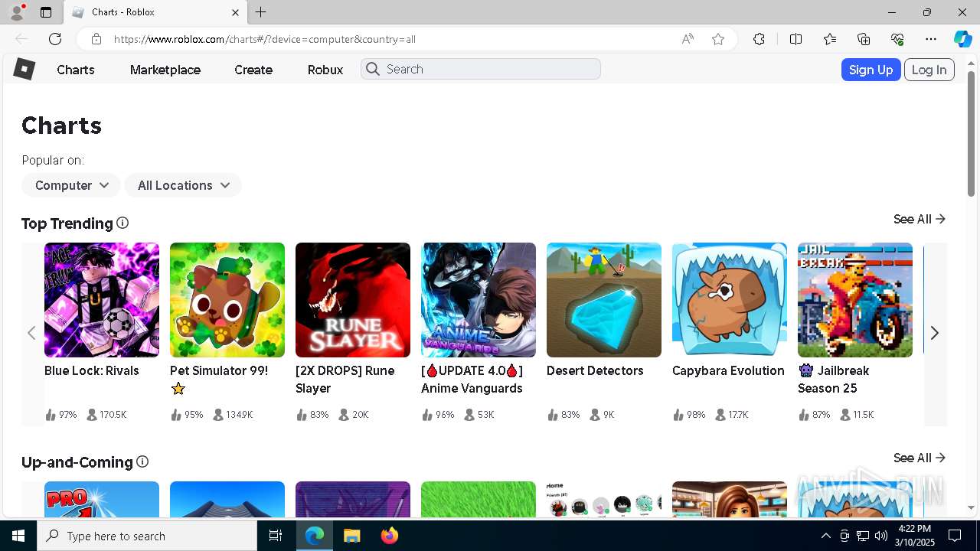The width and height of the screenshot is (980, 551).
Task: Open Desert Detectors diamond thumbnail
Action: (x=604, y=300)
